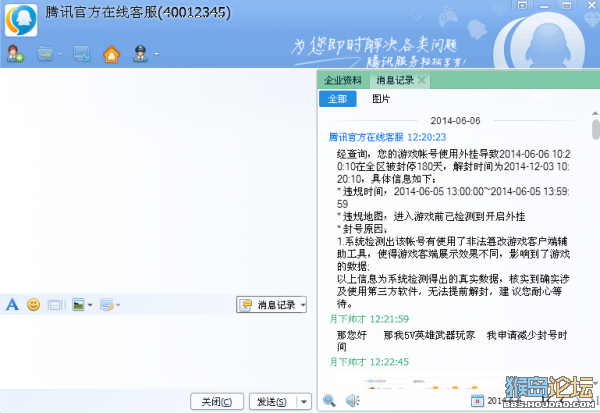Click the speaker sound icon in history
The image size is (600, 413).
click(x=352, y=401)
